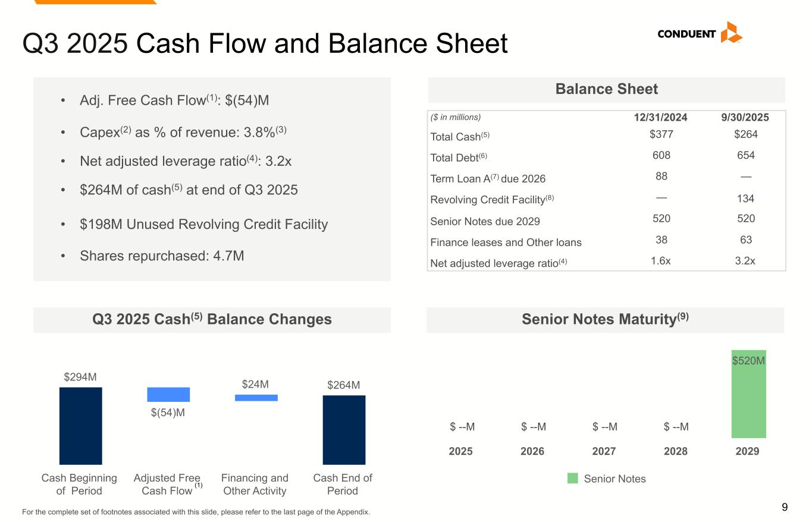Screen dimensions: 812x522
Task: Click the green Senior Notes legend swatch
Action: pyautogui.click(x=572, y=479)
